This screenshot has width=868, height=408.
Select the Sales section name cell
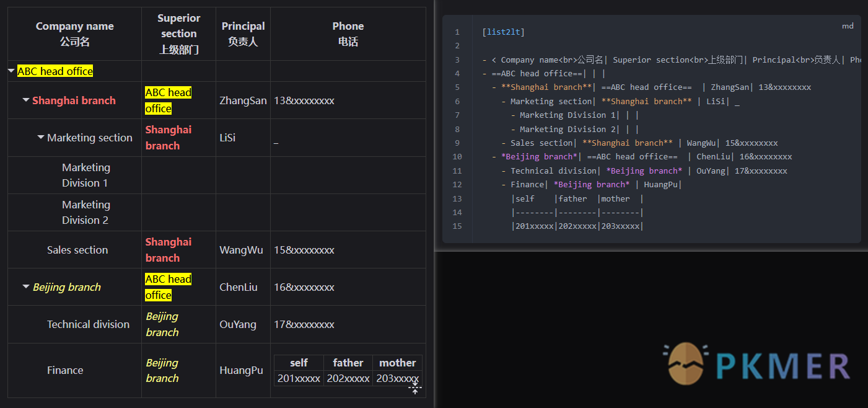tap(77, 250)
